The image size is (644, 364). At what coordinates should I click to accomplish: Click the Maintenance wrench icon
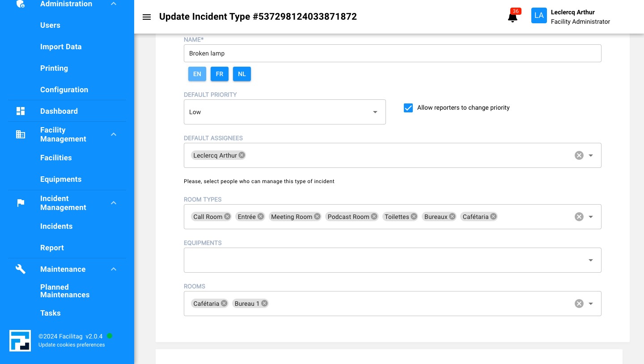(21, 269)
